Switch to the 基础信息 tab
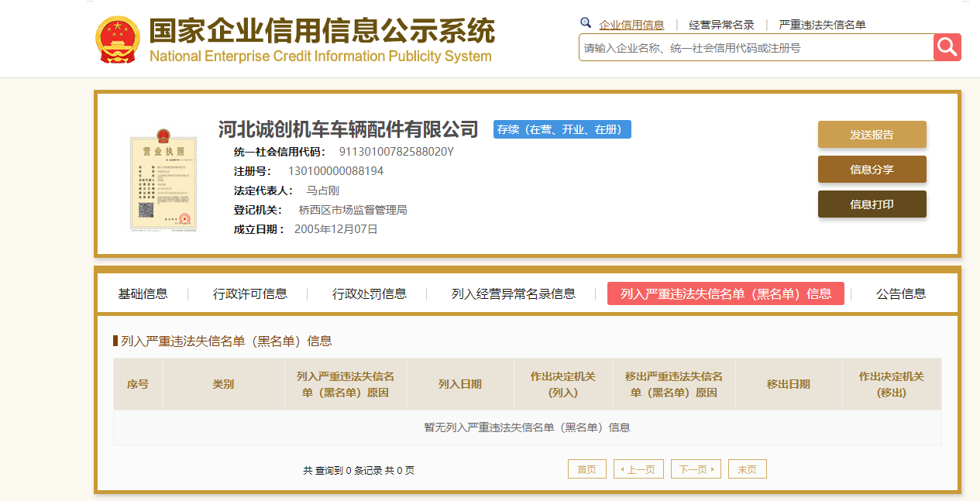The height and width of the screenshot is (501, 980). [x=143, y=293]
